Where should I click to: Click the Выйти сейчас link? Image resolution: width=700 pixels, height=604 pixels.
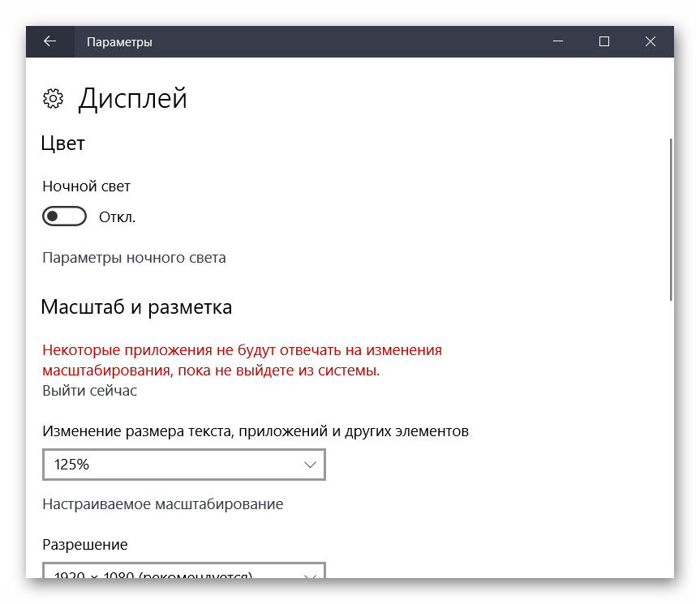[x=89, y=391]
